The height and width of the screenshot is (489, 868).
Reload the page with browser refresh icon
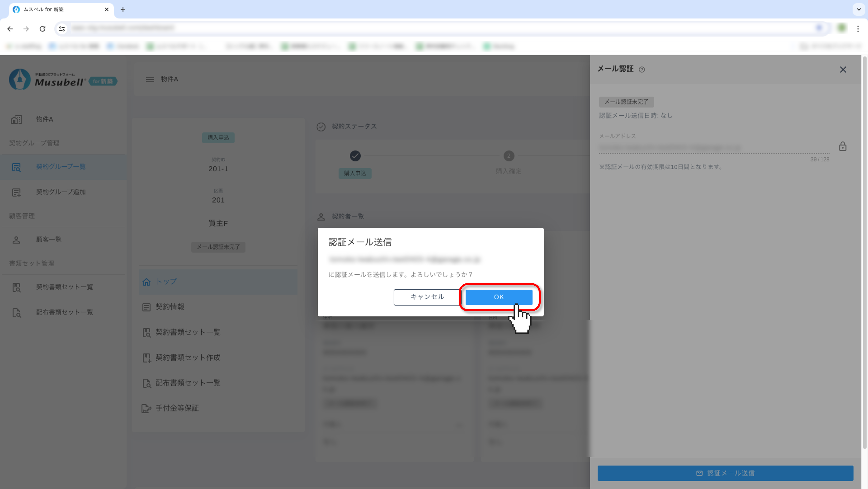click(x=42, y=29)
